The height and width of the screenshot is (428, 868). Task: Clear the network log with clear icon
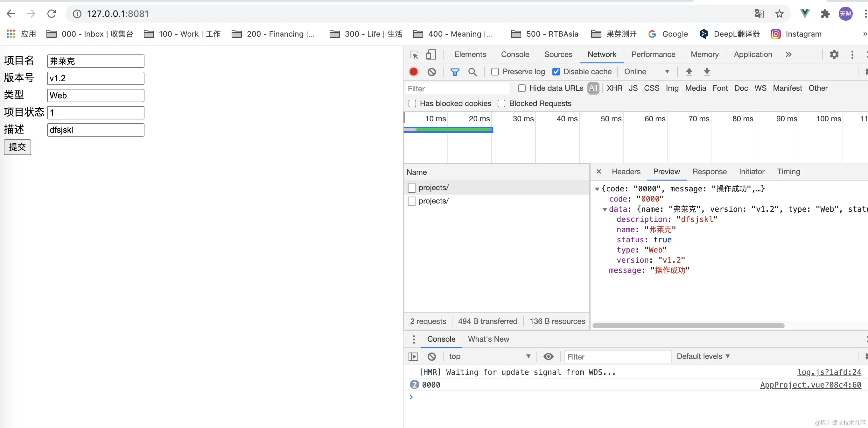[x=432, y=72]
